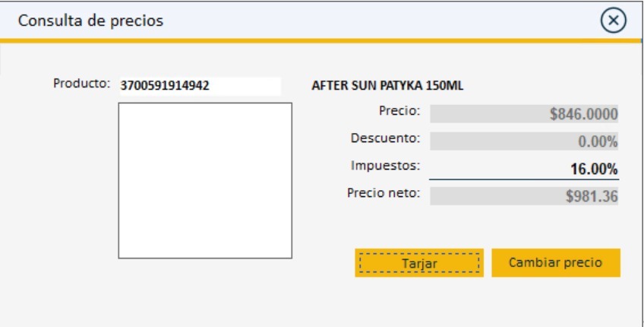
Task: Click the Precio neto field showing $981.36
Action: (x=524, y=196)
